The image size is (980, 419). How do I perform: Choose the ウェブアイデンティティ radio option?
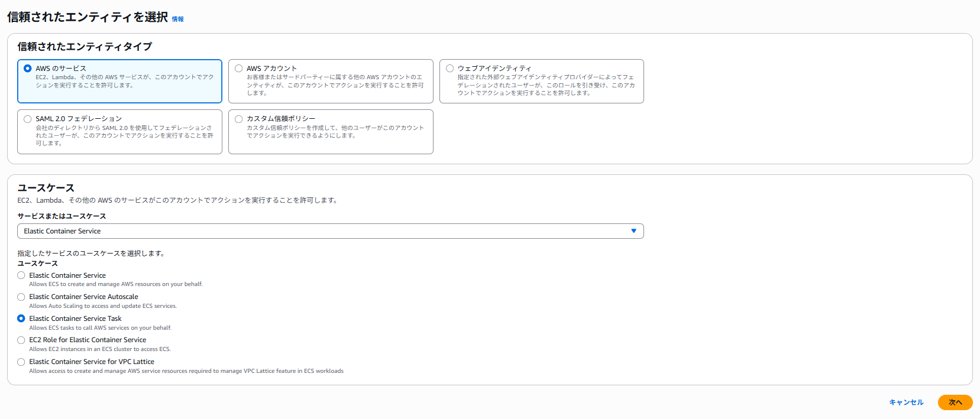click(x=450, y=69)
